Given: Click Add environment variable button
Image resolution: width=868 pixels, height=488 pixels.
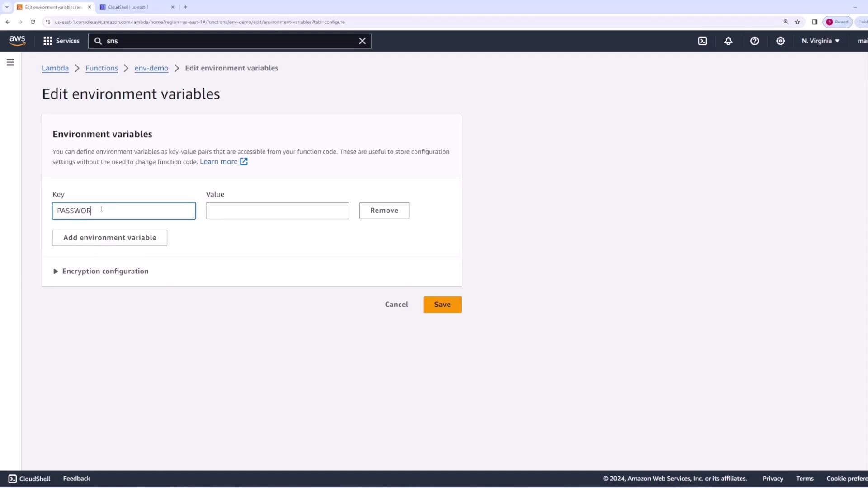Looking at the screenshot, I should [x=109, y=238].
